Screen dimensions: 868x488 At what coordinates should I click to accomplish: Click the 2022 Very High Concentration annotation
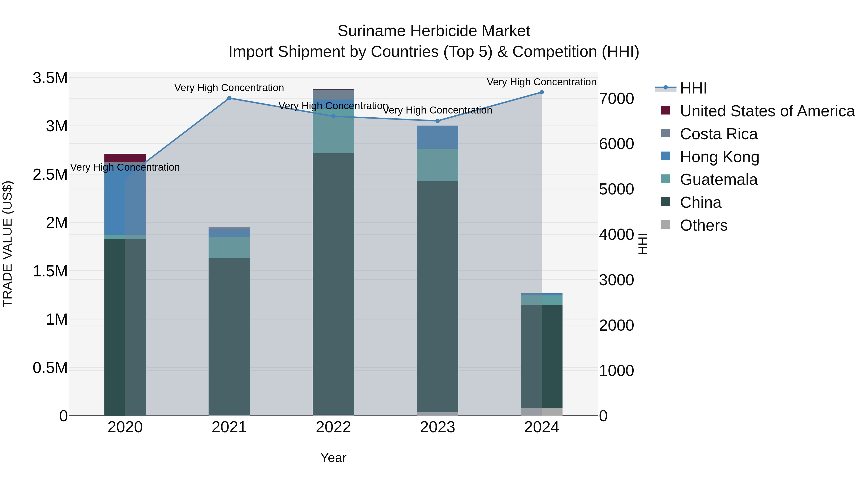pyautogui.click(x=334, y=106)
